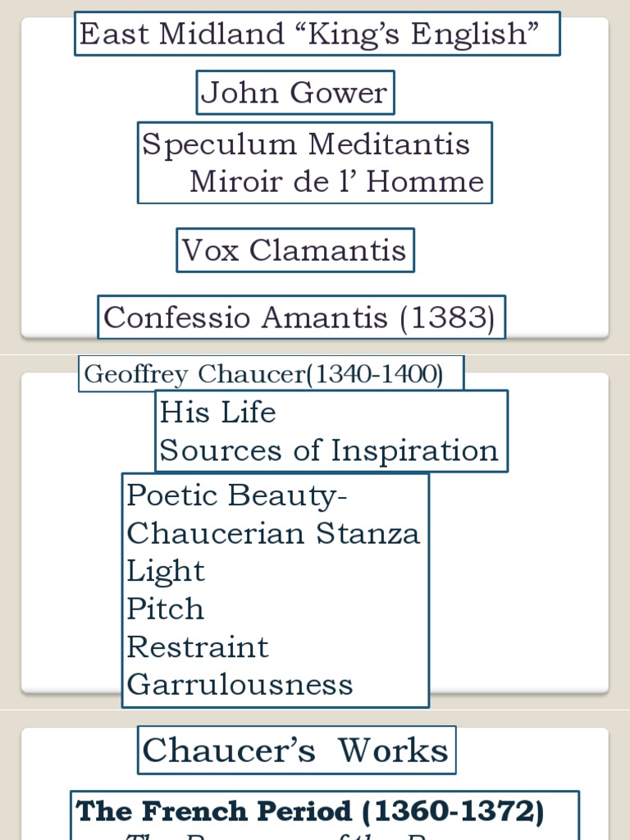
Task: Click blank area of the John Gower slide
Action: click(x=541, y=246)
